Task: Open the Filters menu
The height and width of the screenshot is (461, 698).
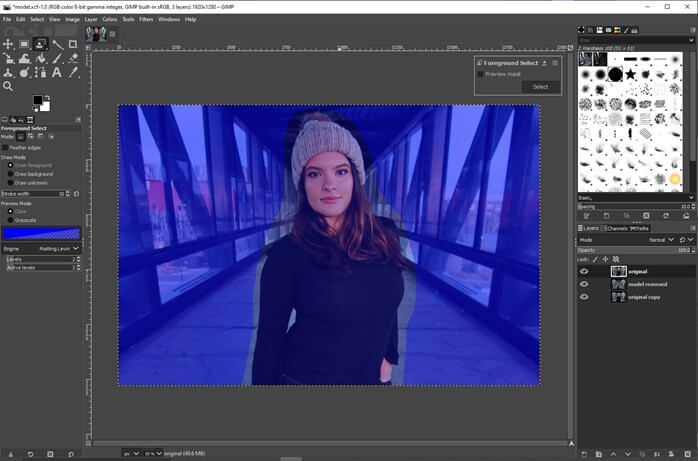Action: click(146, 20)
